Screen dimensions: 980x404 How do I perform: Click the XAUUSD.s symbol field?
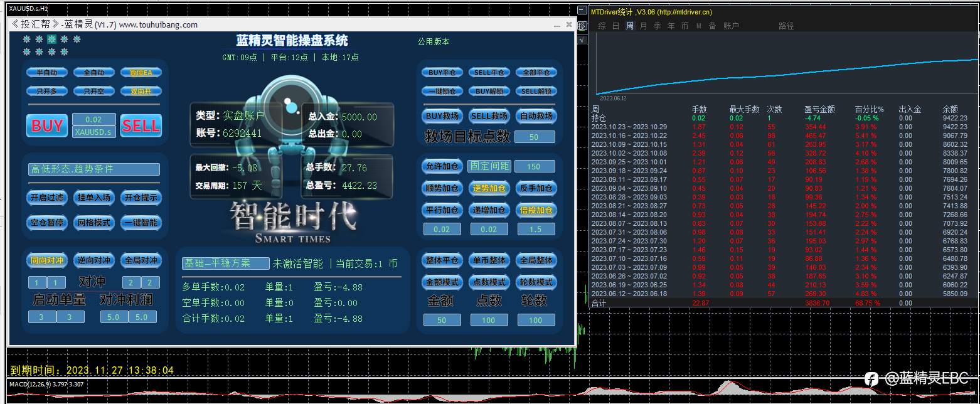(x=93, y=132)
